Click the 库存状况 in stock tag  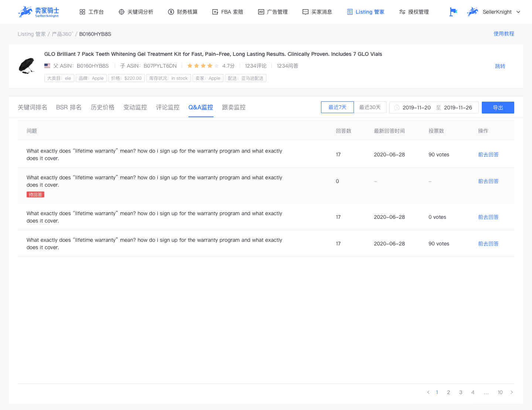168,78
